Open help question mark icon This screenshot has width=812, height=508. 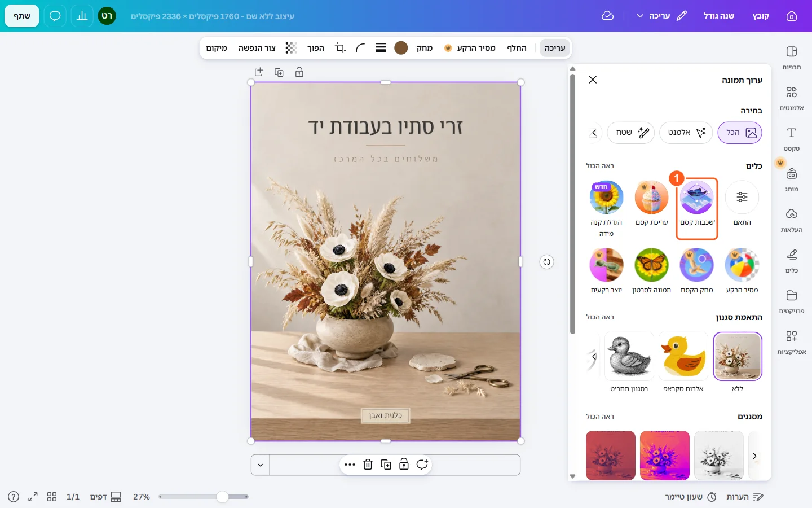tap(14, 497)
